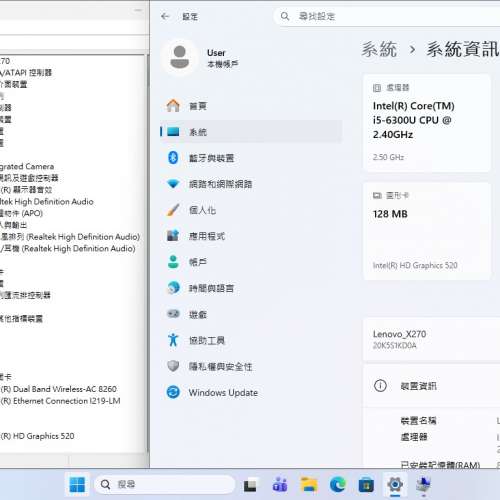Open 首頁 home page in Settings sidebar
The width and height of the screenshot is (500, 500).
coord(251,106)
